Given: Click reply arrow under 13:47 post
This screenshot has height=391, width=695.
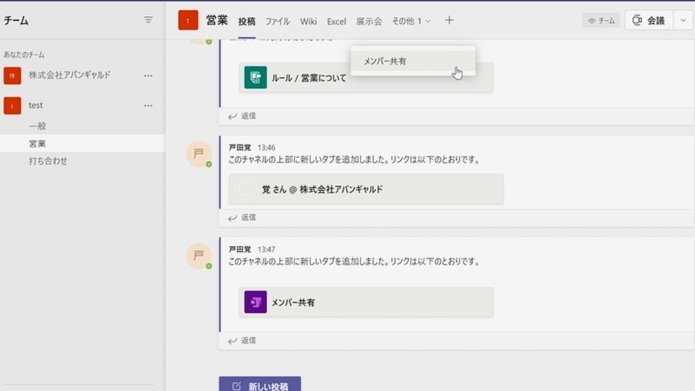Looking at the screenshot, I should 232,341.
